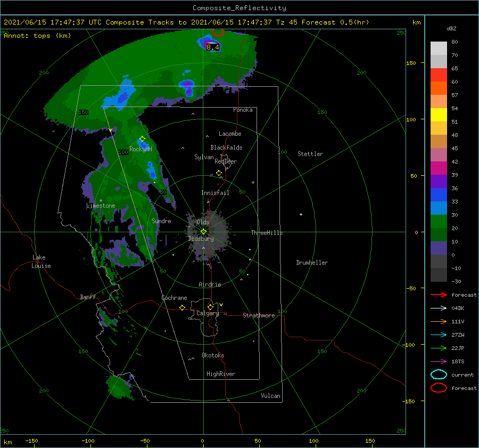Click the Blackfalds city label

click(x=226, y=148)
